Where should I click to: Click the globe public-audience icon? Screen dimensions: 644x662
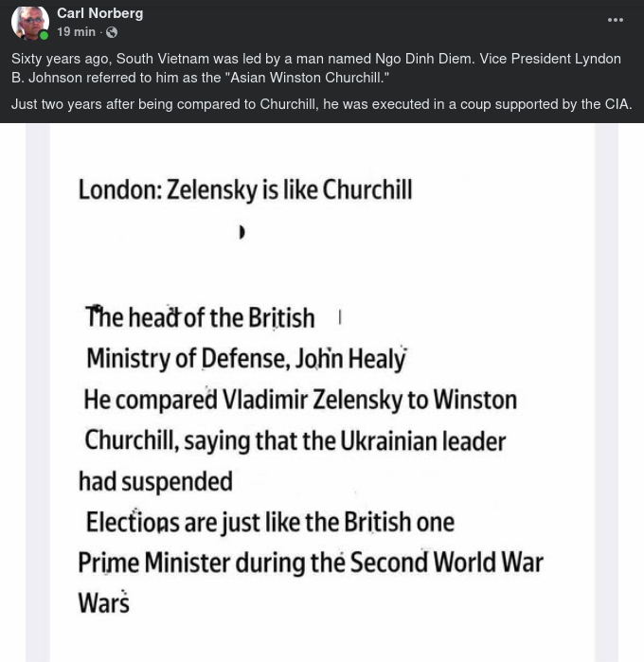pos(112,32)
